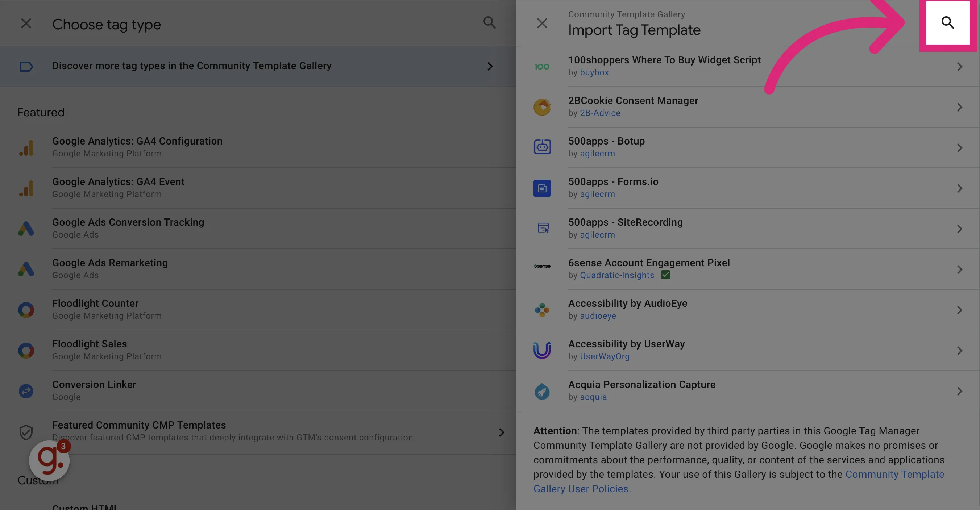
Task: Click the shield icon for CMP Templates
Action: (x=26, y=432)
